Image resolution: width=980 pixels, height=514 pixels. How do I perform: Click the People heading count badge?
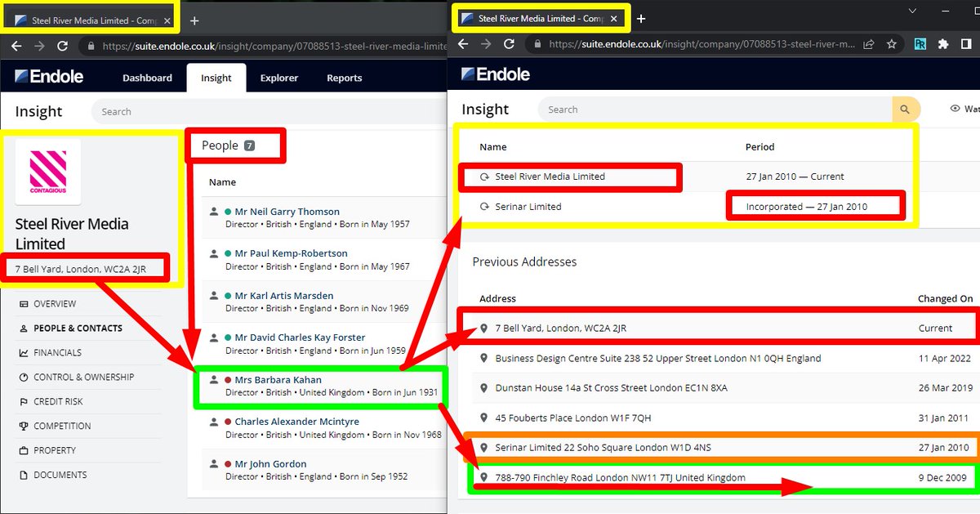click(249, 145)
